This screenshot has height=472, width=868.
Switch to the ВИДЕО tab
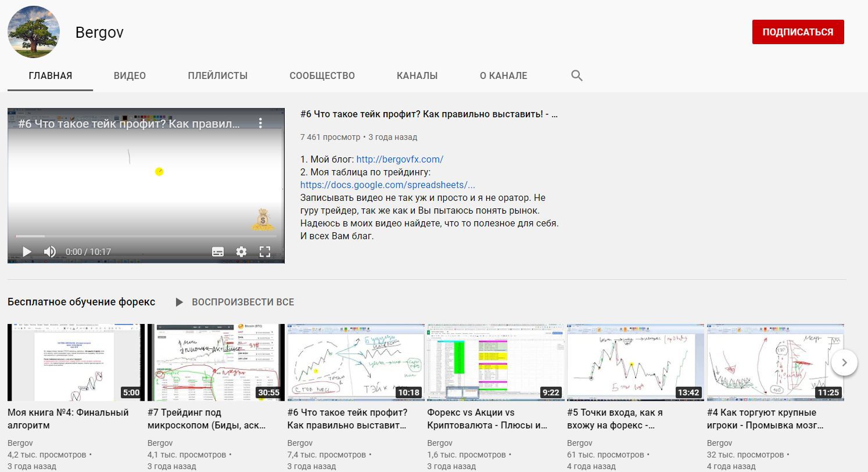pyautogui.click(x=130, y=75)
